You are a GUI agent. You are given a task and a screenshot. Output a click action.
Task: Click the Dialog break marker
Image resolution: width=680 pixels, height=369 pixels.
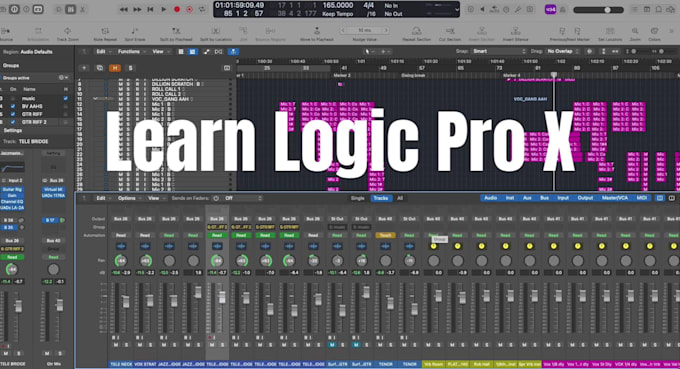tap(413, 75)
